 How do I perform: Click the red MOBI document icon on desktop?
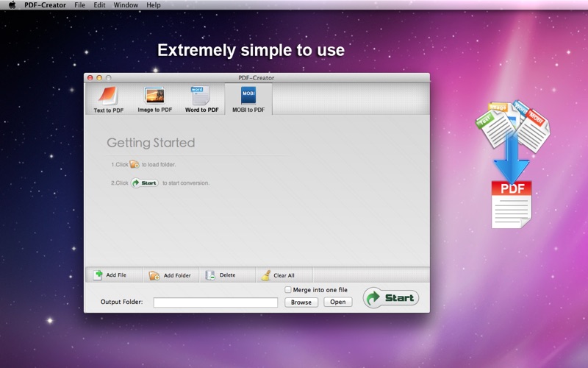(534, 130)
